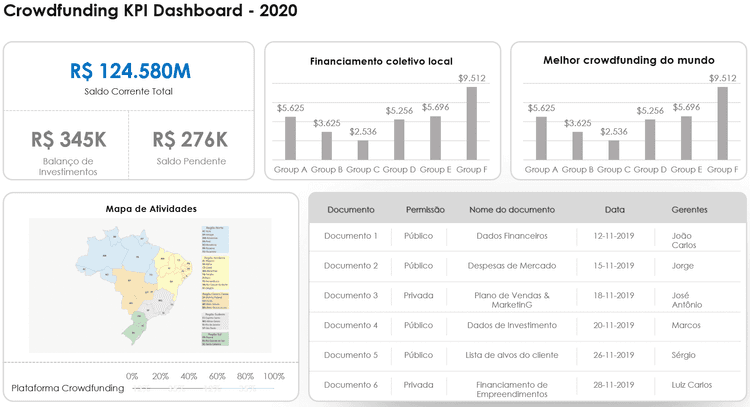Screen dimensions: 750x407
Task: Click the 12-11-2019 date cell
Action: tap(614, 236)
